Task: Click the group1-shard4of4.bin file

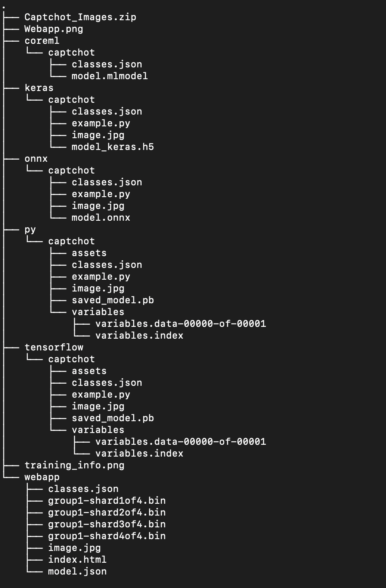Action: 107,536
